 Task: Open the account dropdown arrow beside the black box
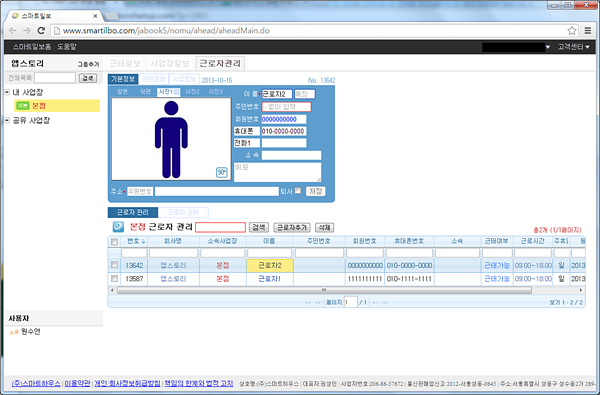[x=548, y=47]
